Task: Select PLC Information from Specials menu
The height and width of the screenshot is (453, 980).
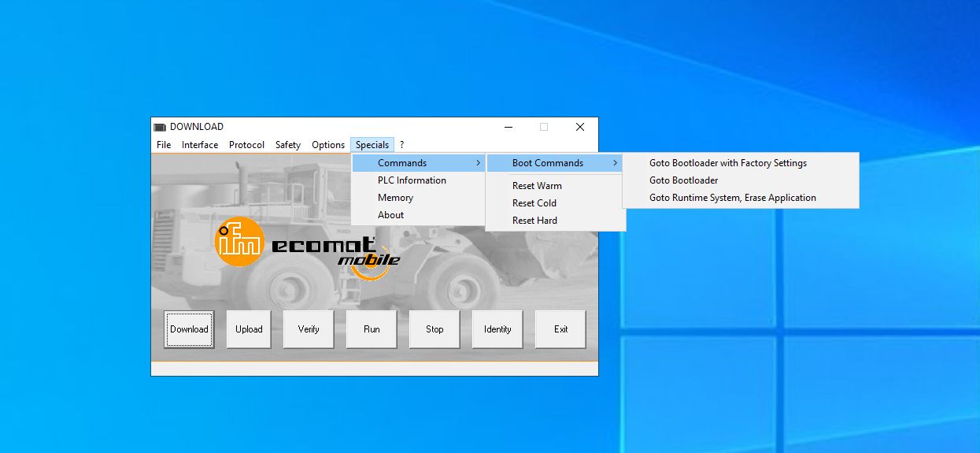Action: 412,180
